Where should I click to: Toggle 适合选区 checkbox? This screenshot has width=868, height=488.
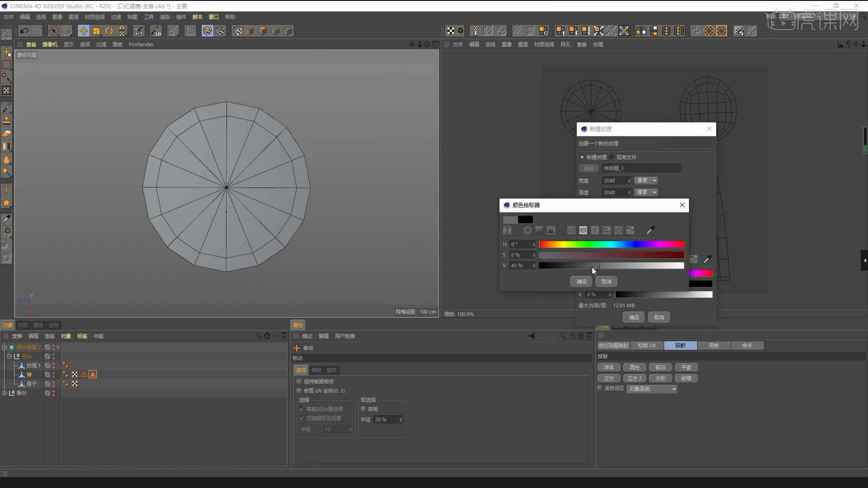pos(600,388)
